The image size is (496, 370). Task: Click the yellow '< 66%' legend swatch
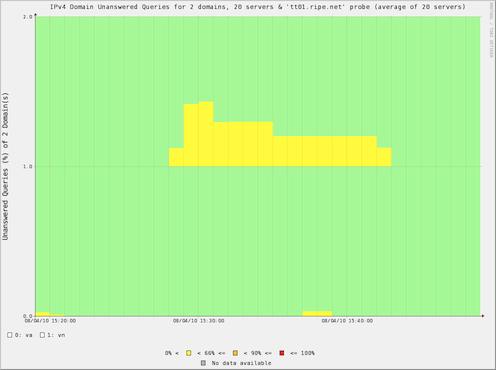click(x=189, y=353)
